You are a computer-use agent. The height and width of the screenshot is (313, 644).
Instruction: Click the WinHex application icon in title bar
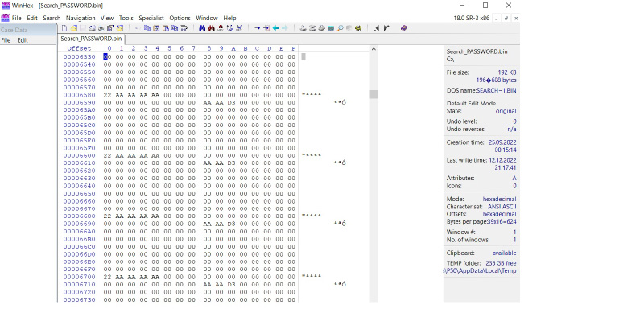coord(6,6)
